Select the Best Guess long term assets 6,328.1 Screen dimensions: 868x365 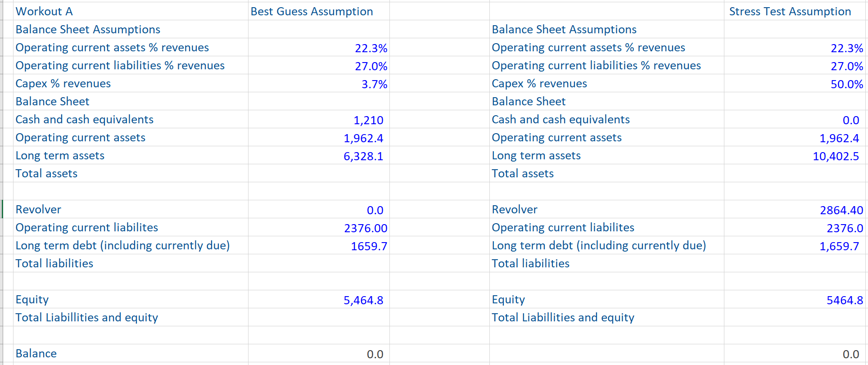pos(363,156)
